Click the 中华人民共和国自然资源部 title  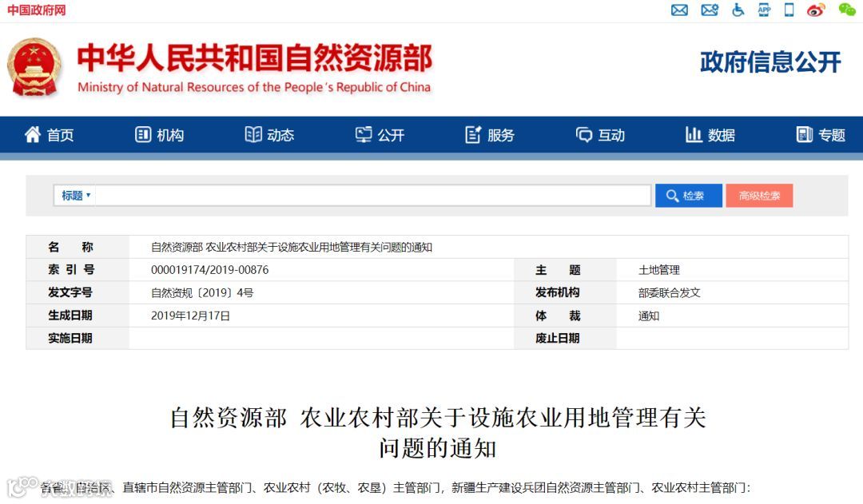[255, 58]
